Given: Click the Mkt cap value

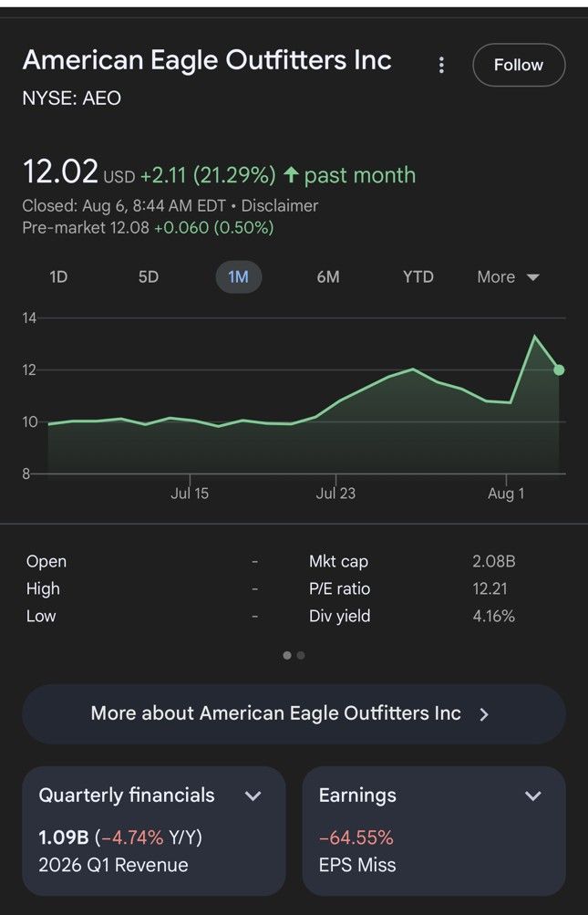Looking at the screenshot, I should (493, 561).
